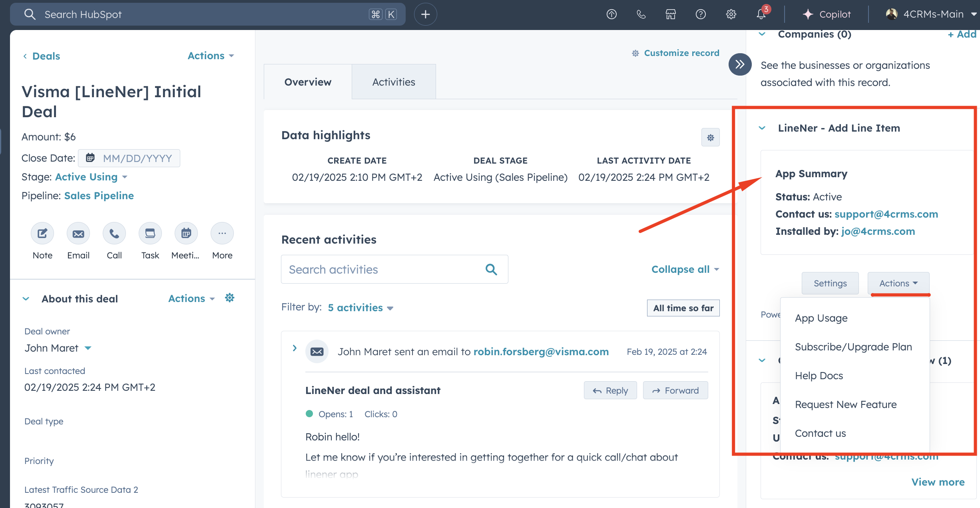
Task: Go back to Deals list
Action: pos(42,56)
